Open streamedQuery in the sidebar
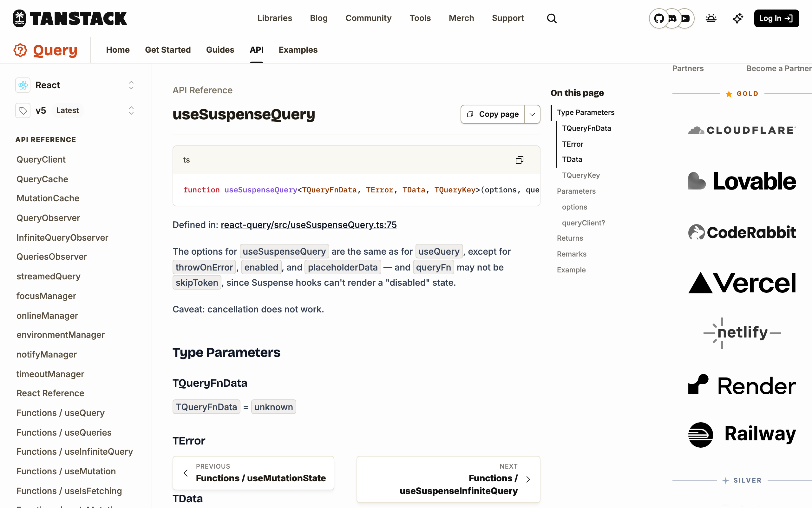The height and width of the screenshot is (508, 812). coord(48,277)
